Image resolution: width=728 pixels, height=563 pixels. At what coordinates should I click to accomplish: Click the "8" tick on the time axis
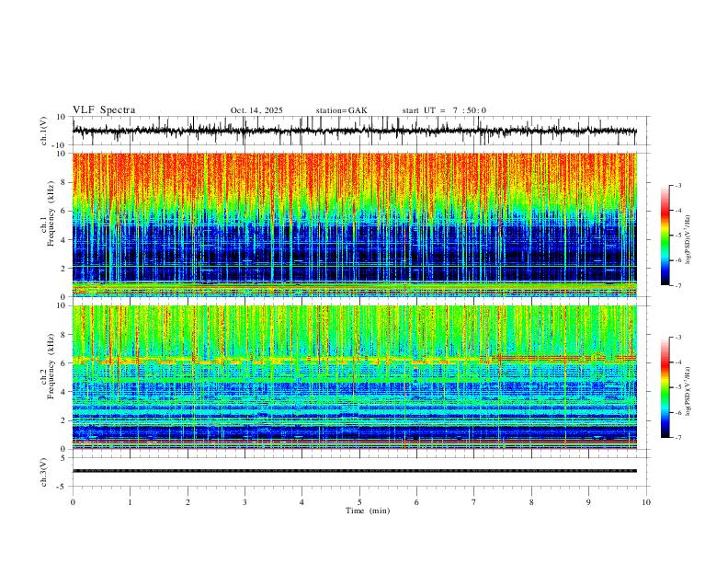tap(531, 502)
